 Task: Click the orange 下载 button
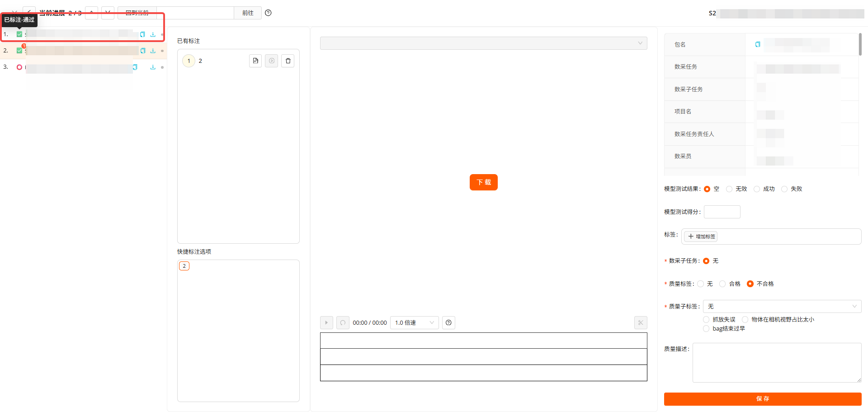tap(483, 182)
